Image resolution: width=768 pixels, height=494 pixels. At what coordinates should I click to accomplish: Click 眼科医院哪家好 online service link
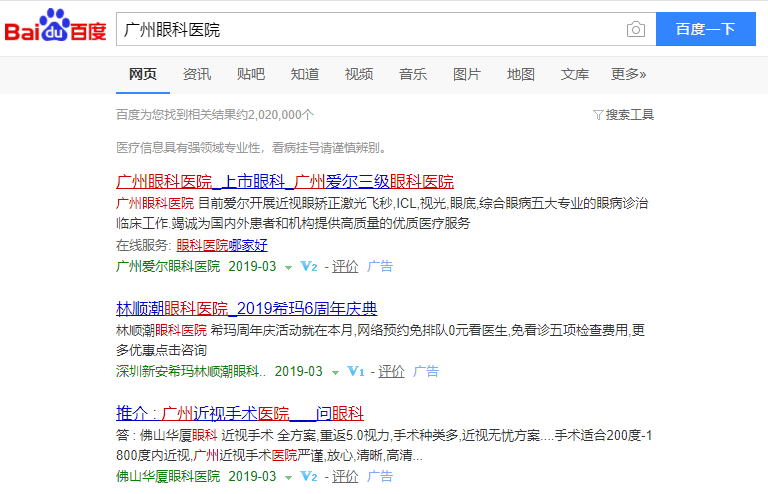coord(222,245)
